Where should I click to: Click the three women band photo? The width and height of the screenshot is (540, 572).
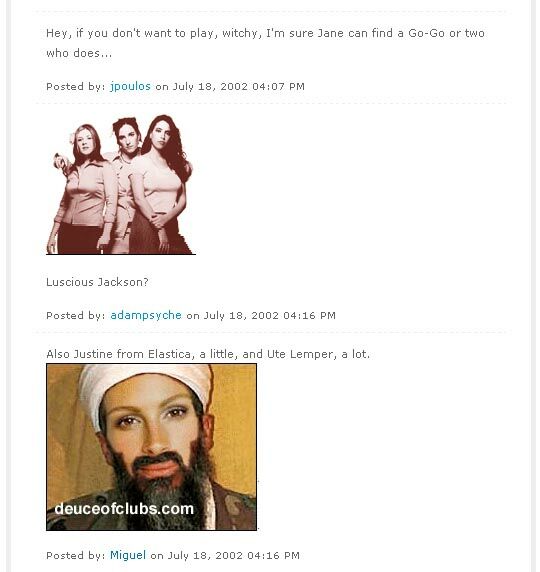[121, 184]
